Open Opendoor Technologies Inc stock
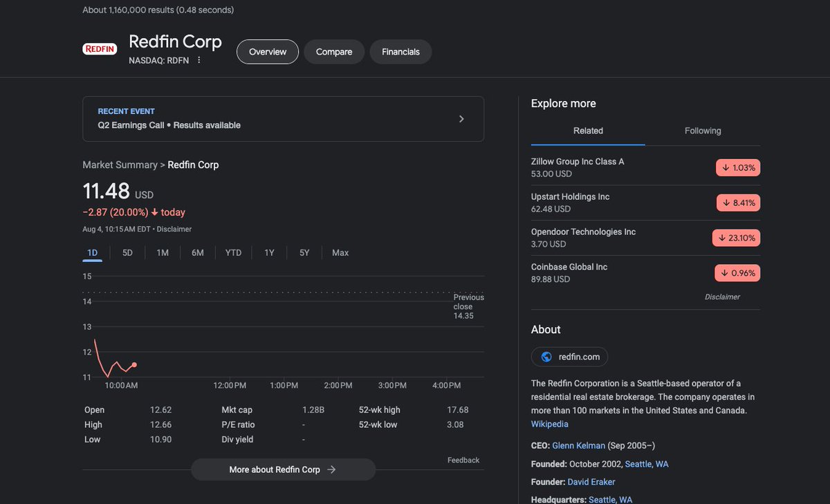 click(x=645, y=238)
